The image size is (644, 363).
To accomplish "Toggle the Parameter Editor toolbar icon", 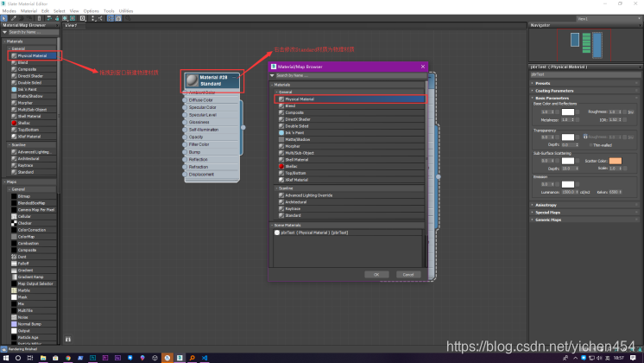I will coord(118,18).
